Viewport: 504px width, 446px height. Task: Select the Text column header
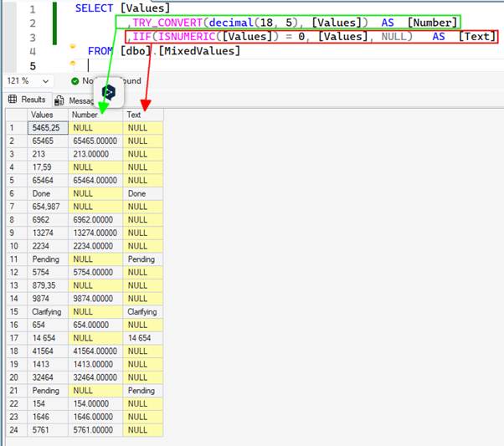coord(134,115)
